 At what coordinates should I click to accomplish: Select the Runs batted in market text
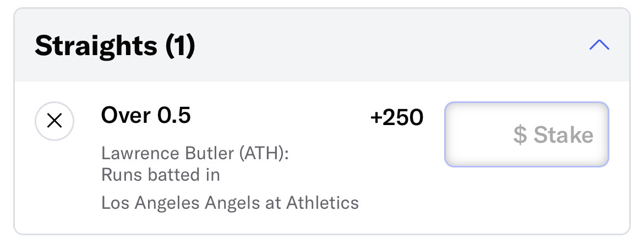tap(161, 175)
